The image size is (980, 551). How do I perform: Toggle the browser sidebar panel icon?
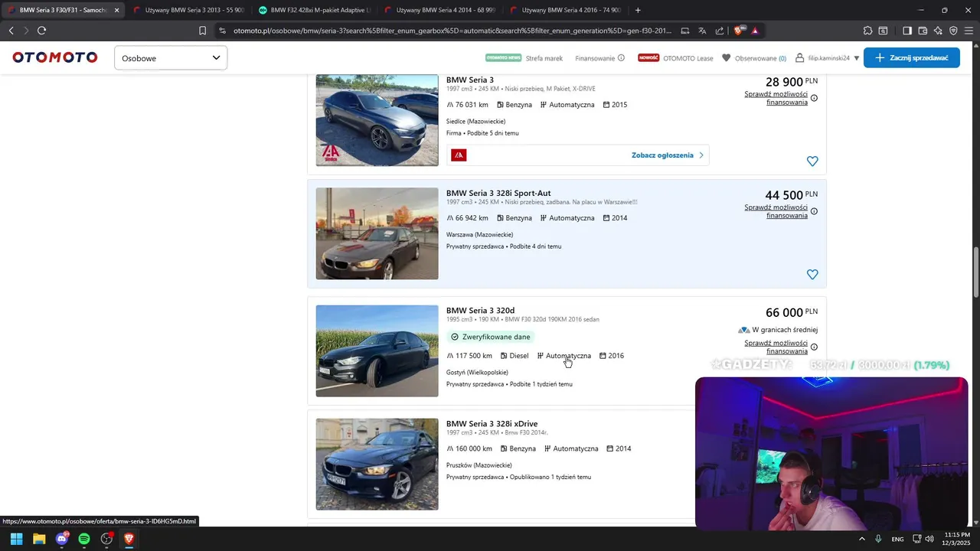[906, 31]
